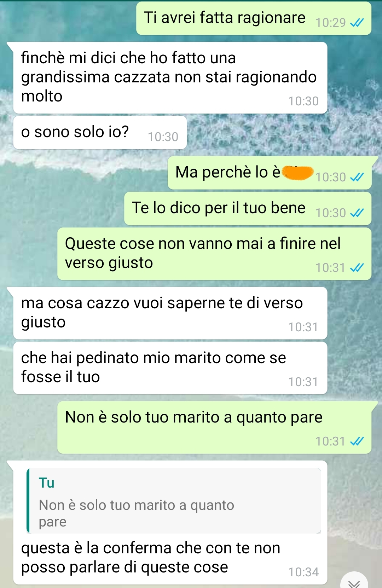Tap read ticks on 'Ma perchè lo è' message
The height and width of the screenshot is (588, 382).
click(357, 177)
